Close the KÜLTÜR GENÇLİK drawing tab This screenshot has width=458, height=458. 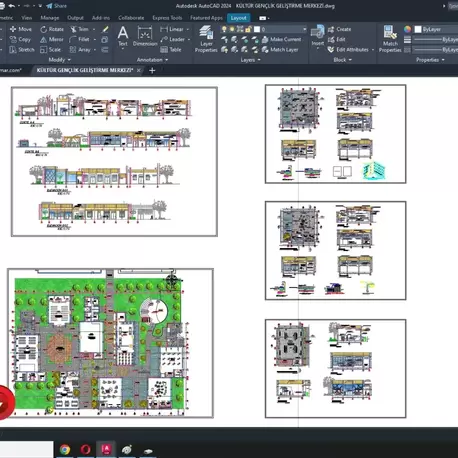pos(139,70)
